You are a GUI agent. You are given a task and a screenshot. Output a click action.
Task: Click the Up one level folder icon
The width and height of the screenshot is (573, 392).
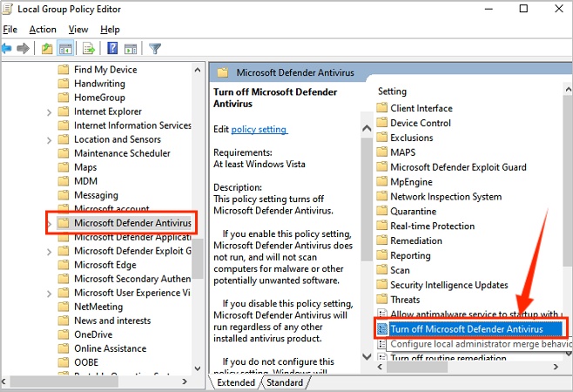(x=47, y=48)
